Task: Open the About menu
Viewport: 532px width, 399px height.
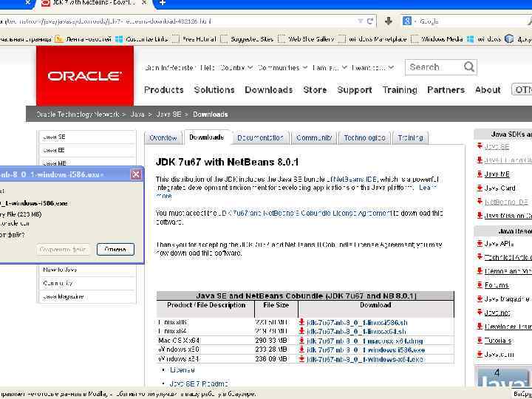Action: coord(488,90)
